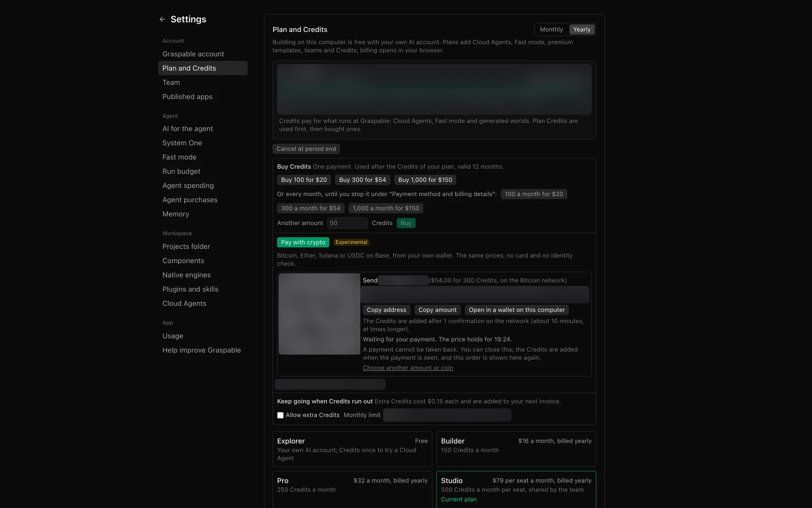
Task: Open Memory settings
Action: click(203, 214)
